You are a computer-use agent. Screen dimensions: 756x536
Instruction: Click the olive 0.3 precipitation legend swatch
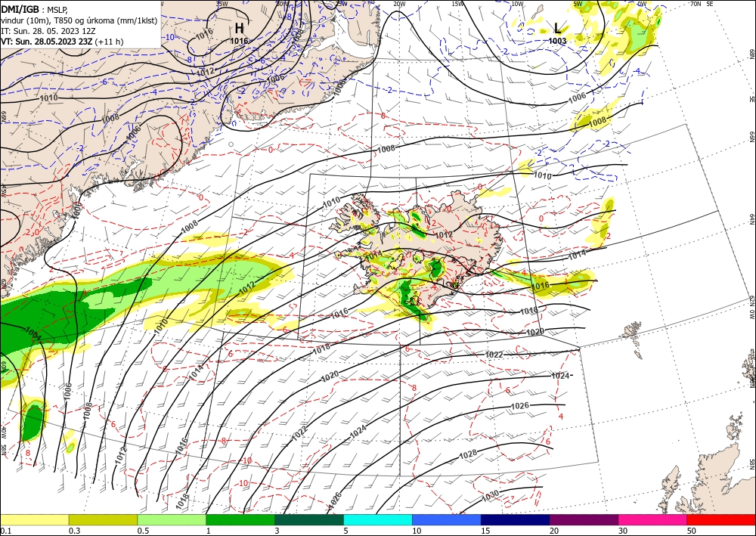(x=103, y=519)
